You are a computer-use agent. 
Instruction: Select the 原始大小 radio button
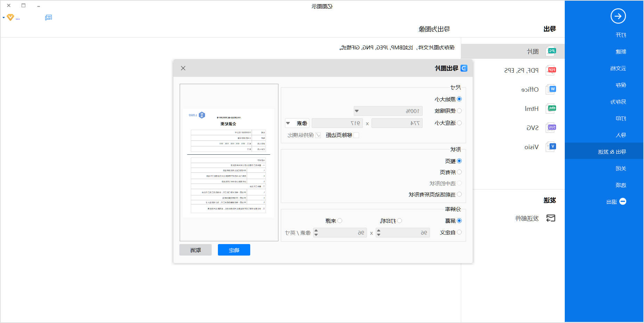point(459,99)
